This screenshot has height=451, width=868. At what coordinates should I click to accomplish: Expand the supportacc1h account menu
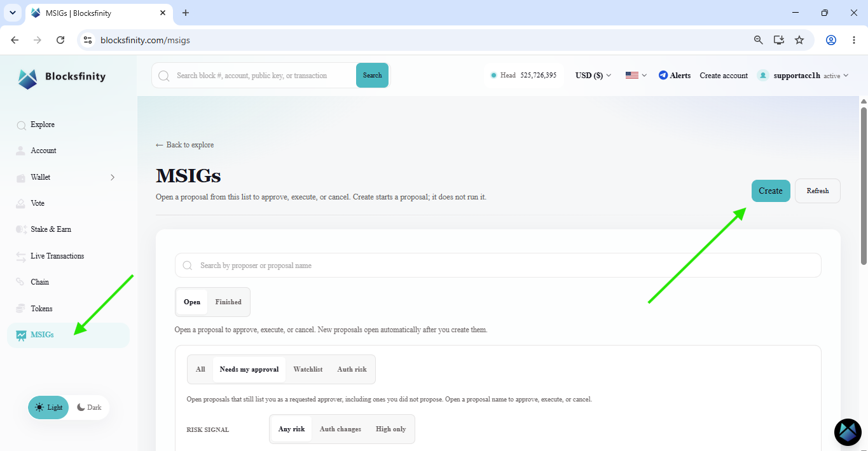coord(846,76)
